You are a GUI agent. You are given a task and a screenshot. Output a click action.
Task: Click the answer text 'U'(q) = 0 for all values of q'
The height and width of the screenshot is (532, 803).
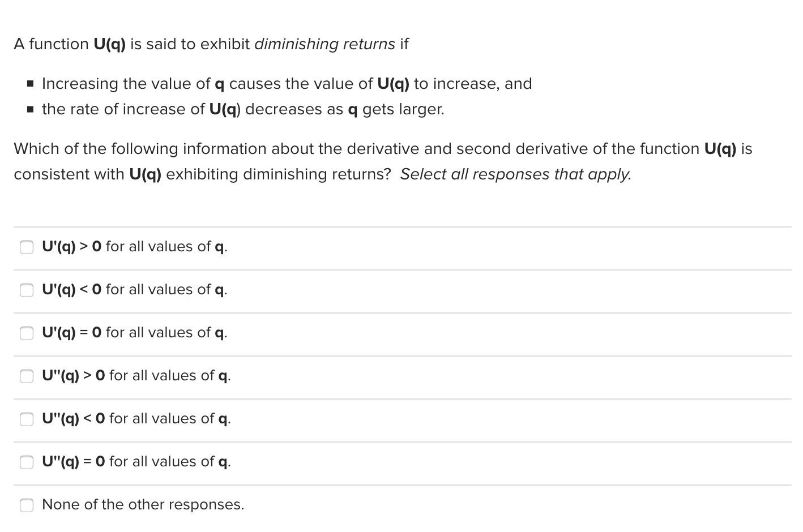(x=135, y=333)
